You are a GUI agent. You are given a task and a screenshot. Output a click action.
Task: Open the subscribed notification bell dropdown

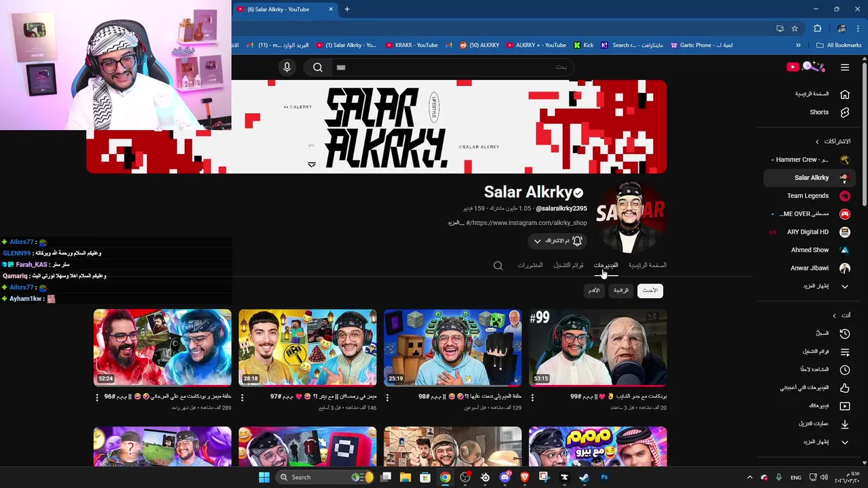557,241
